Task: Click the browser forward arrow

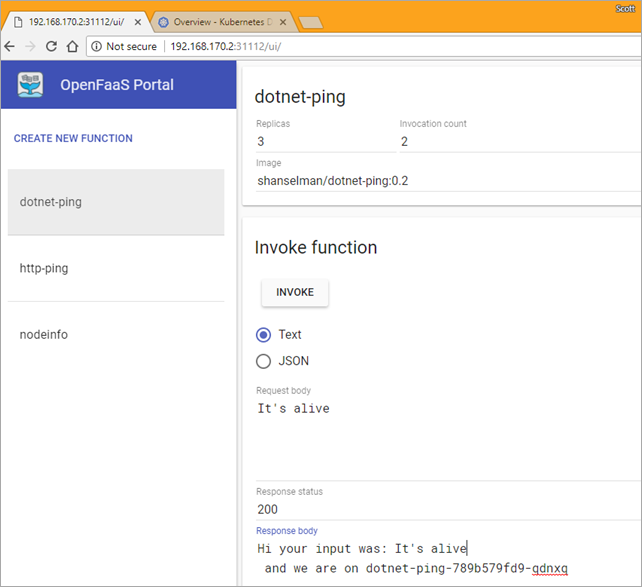Action: click(30, 46)
